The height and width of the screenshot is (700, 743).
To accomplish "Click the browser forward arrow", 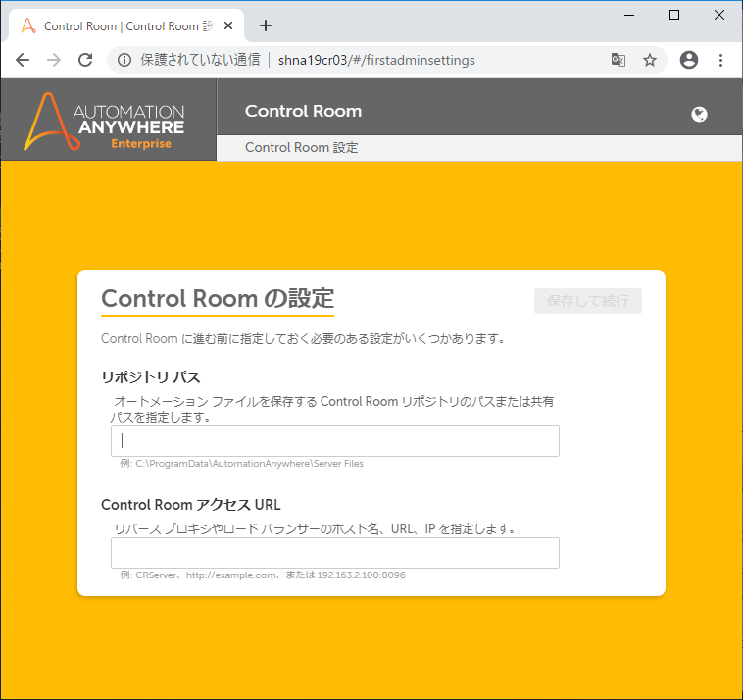I will [54, 60].
